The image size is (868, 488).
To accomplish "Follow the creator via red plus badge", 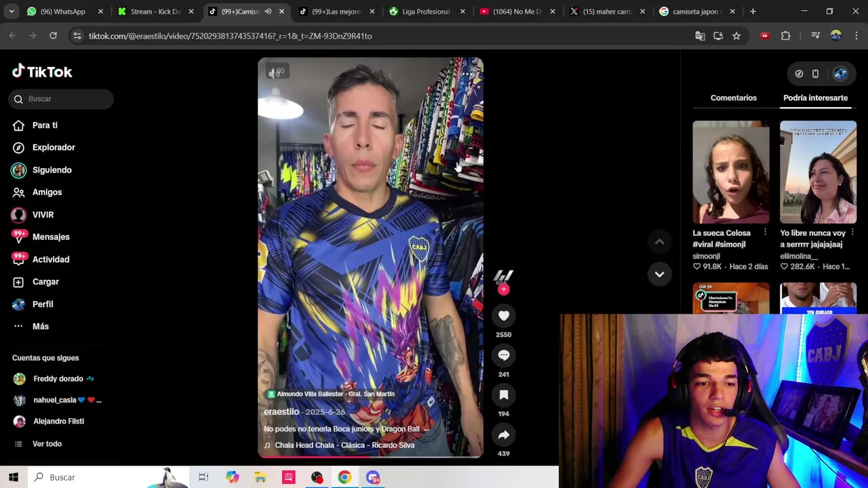I will 503,290.
